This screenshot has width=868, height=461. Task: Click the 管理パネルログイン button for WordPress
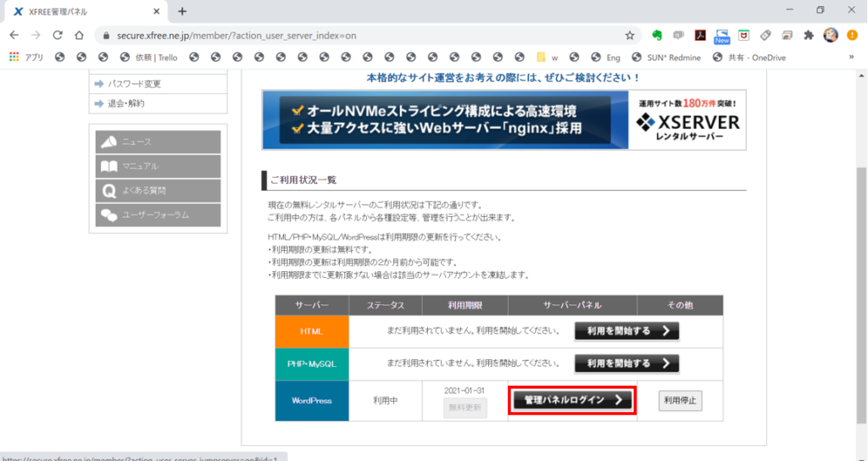(x=573, y=400)
